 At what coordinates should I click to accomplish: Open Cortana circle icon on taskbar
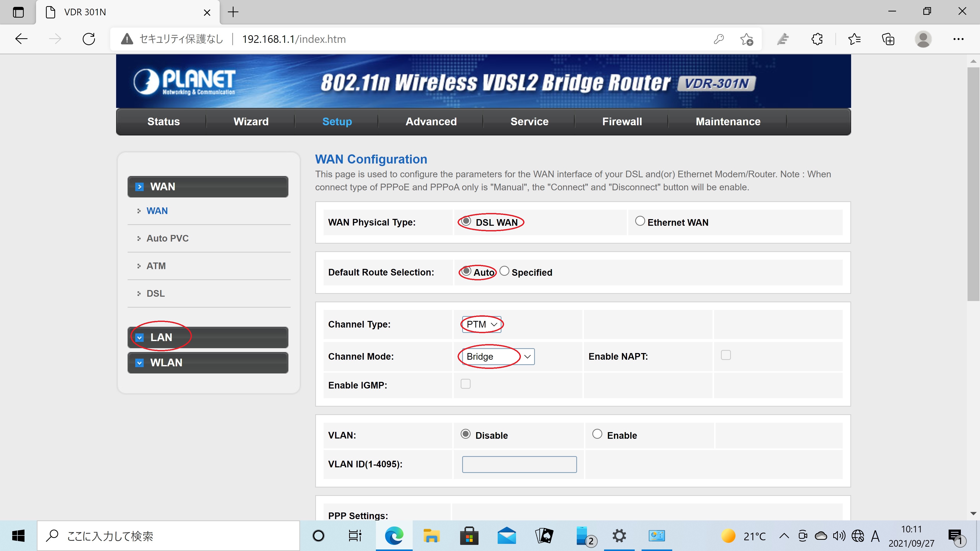coord(318,536)
